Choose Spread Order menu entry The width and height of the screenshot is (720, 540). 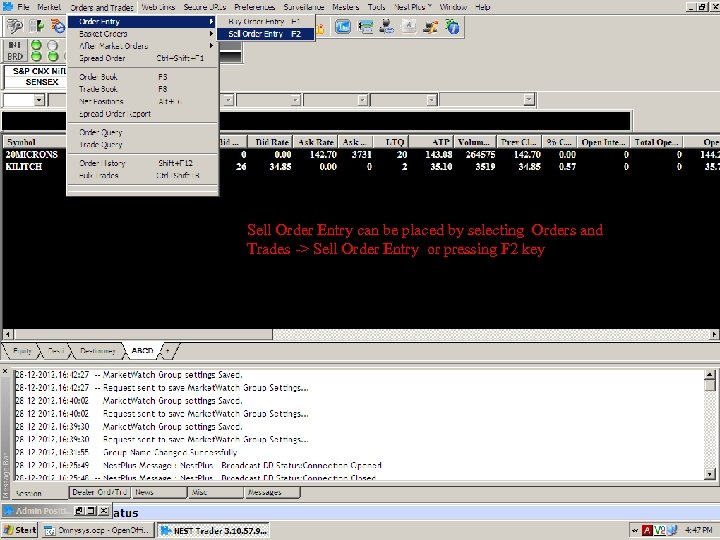(141, 58)
